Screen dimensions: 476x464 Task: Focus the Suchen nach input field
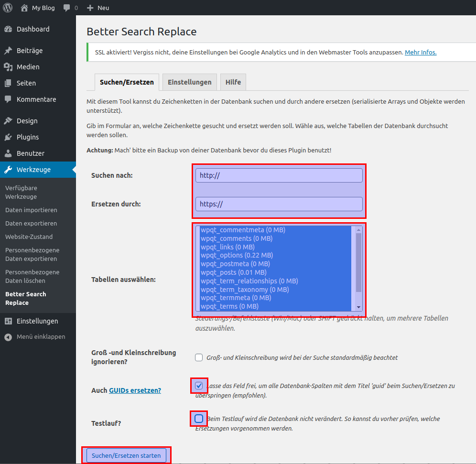pyautogui.click(x=279, y=175)
